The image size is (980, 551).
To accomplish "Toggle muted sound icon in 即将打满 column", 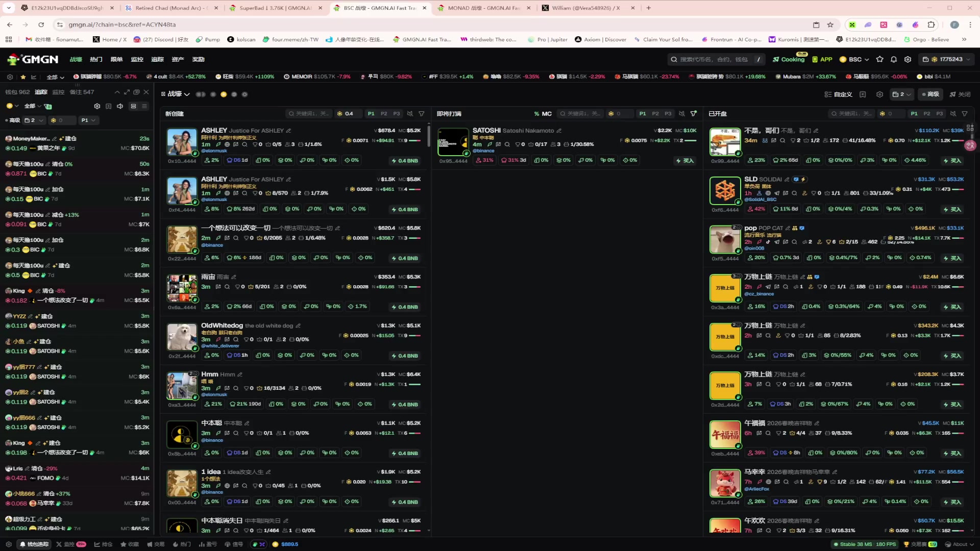I will (682, 114).
